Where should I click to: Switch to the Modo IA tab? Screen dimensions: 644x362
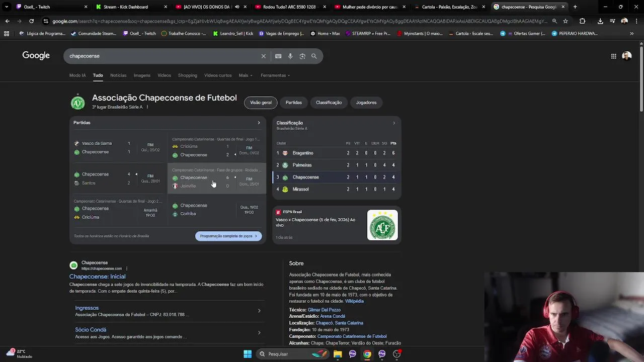point(77,75)
